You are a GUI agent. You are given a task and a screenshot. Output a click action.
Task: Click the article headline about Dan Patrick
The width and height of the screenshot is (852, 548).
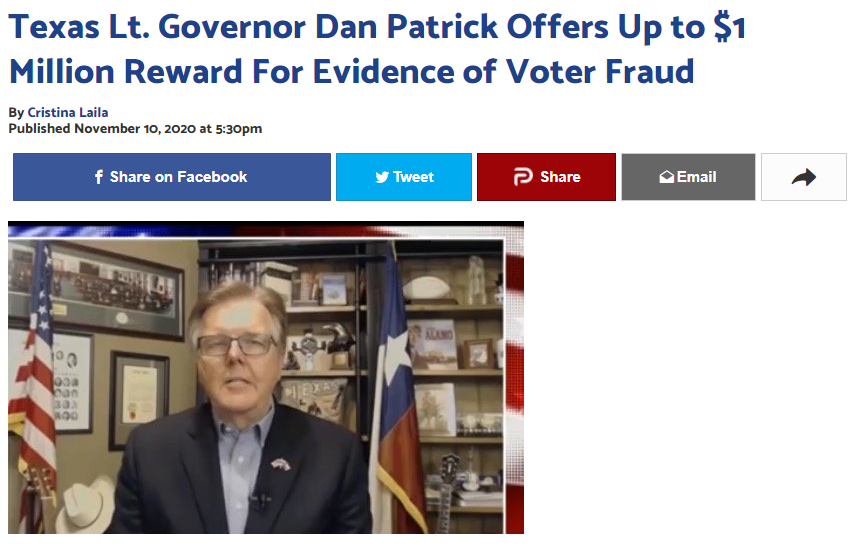tap(377, 49)
